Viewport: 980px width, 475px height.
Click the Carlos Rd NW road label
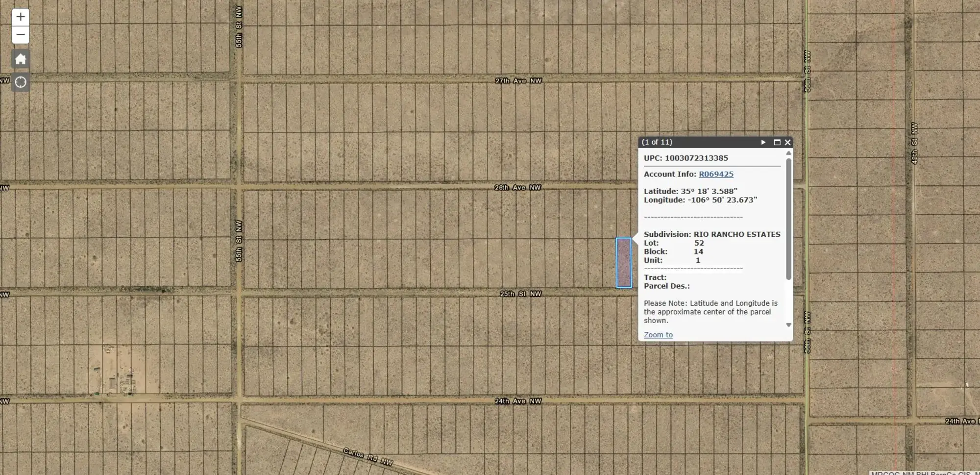click(x=367, y=456)
